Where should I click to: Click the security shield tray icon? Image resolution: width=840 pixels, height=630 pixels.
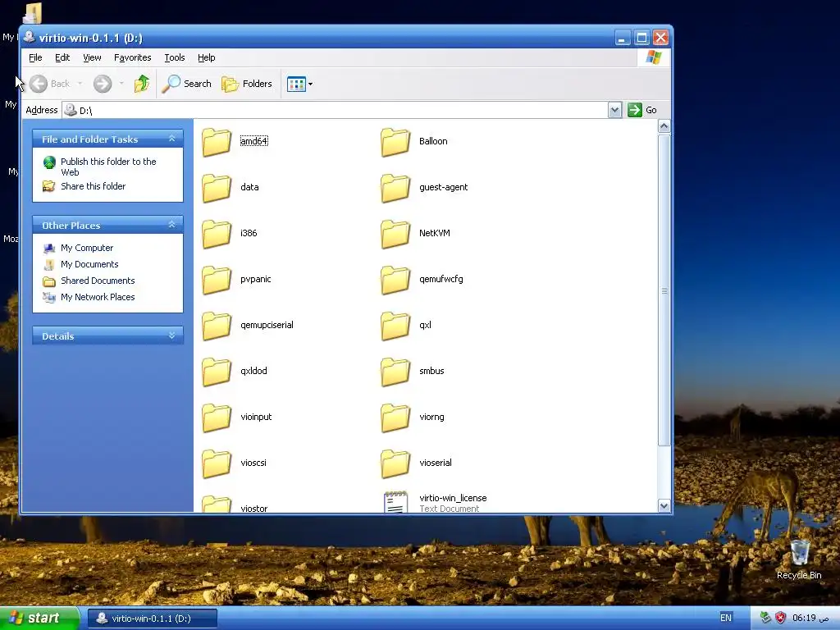tap(781, 618)
